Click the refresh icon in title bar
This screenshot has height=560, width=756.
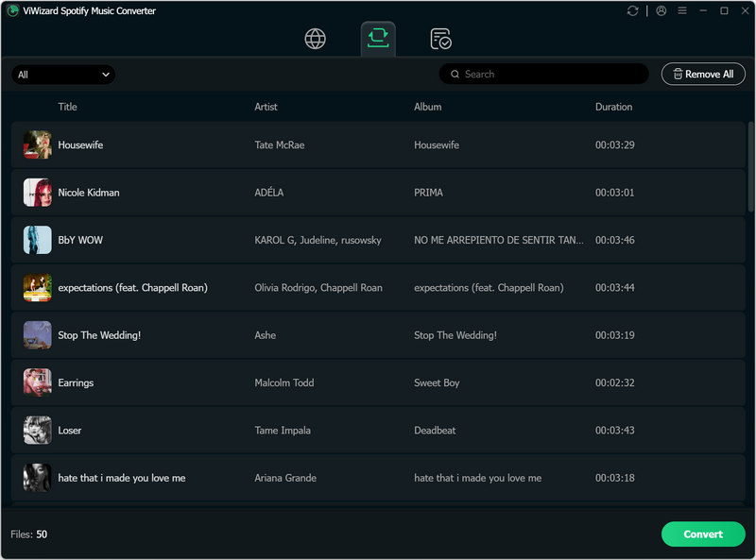coord(632,10)
